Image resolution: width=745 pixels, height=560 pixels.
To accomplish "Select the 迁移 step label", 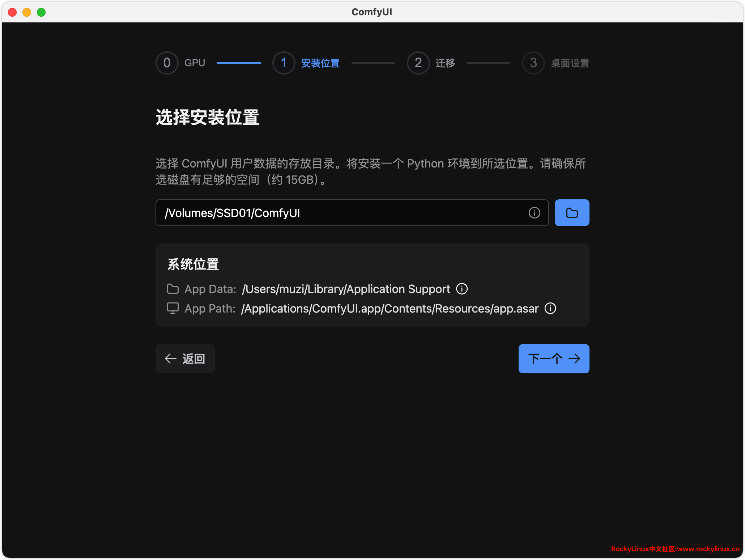I will tap(445, 63).
